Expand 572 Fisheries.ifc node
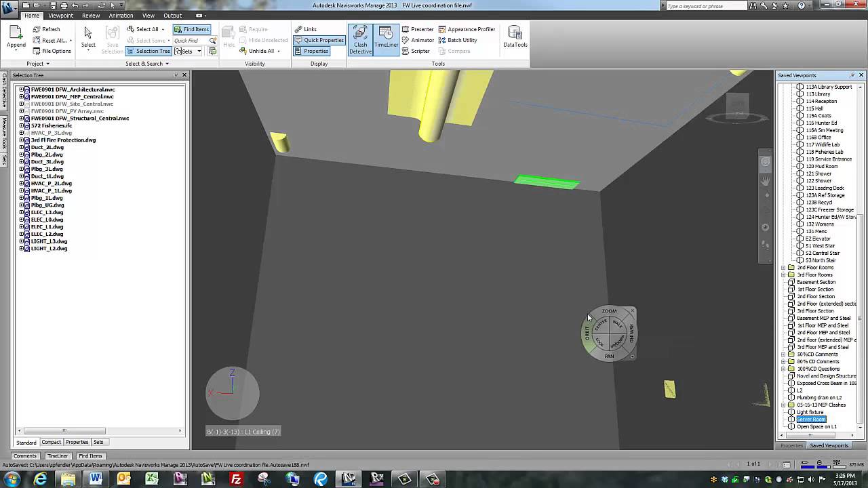This screenshot has height=488, width=868. click(x=21, y=125)
